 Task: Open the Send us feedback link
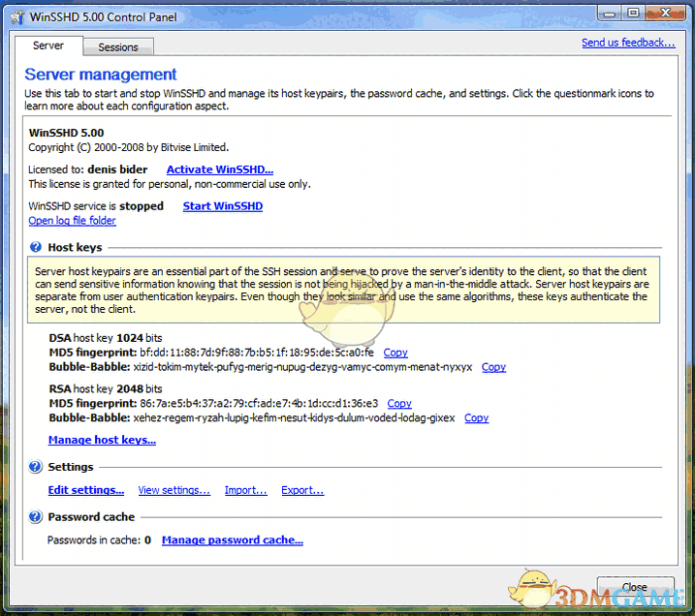(x=627, y=43)
